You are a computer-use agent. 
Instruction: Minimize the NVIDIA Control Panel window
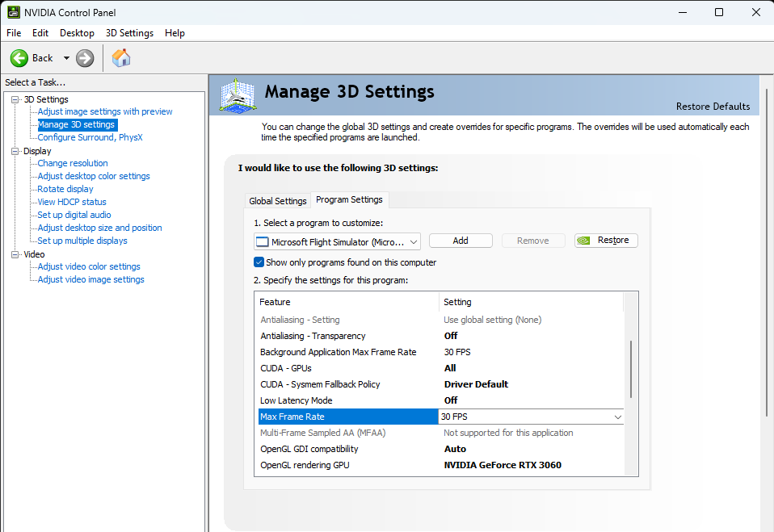coord(683,12)
